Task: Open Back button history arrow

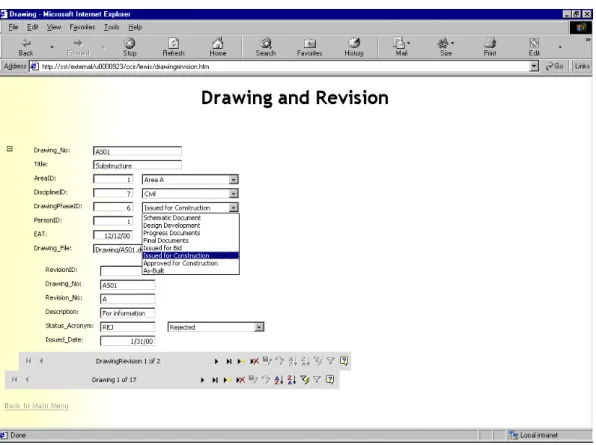Action: [52, 47]
